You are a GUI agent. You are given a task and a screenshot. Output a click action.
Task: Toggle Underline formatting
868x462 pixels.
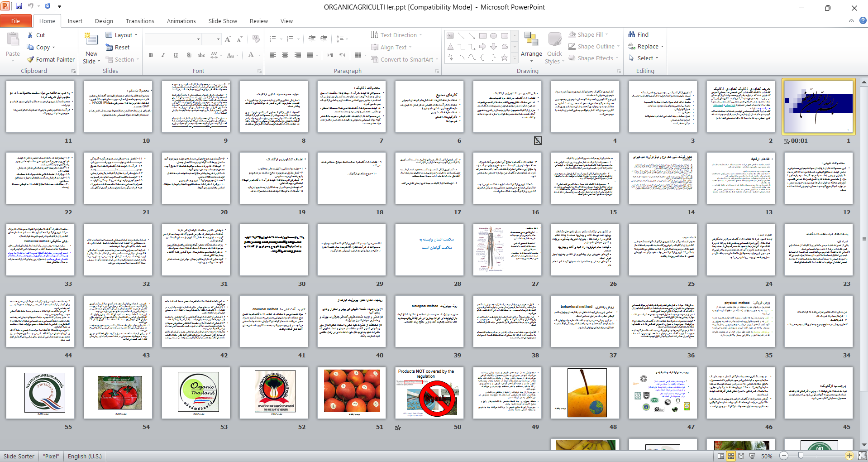176,55
